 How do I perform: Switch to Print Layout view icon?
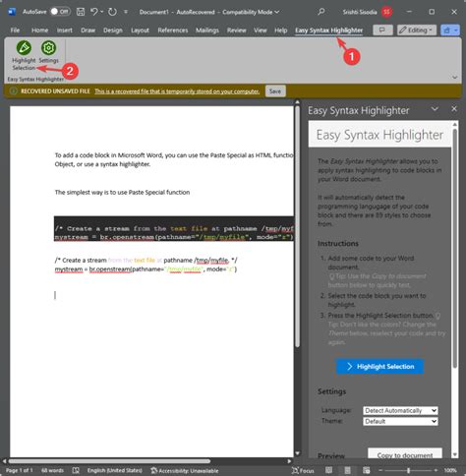[x=347, y=470]
